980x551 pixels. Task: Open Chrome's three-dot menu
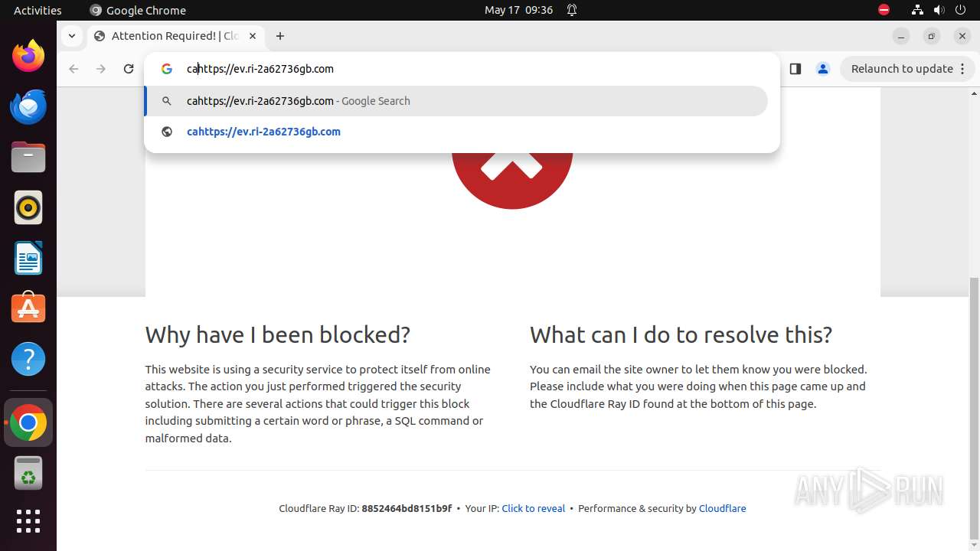tap(963, 69)
